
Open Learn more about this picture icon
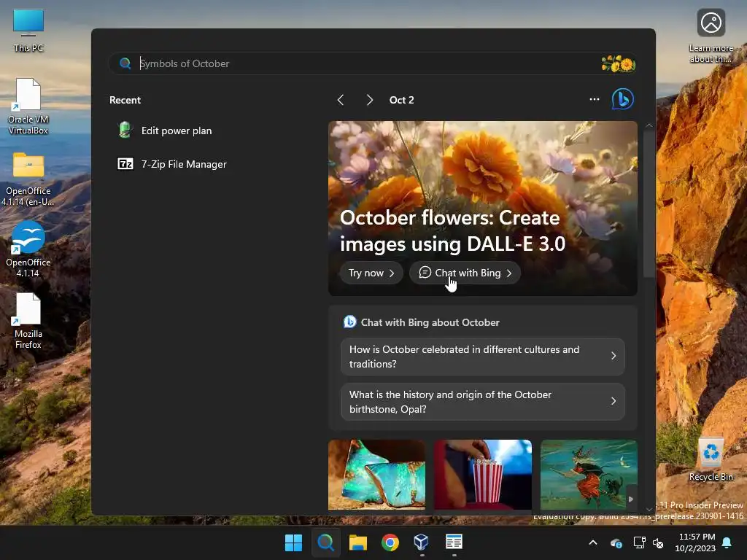click(x=711, y=36)
